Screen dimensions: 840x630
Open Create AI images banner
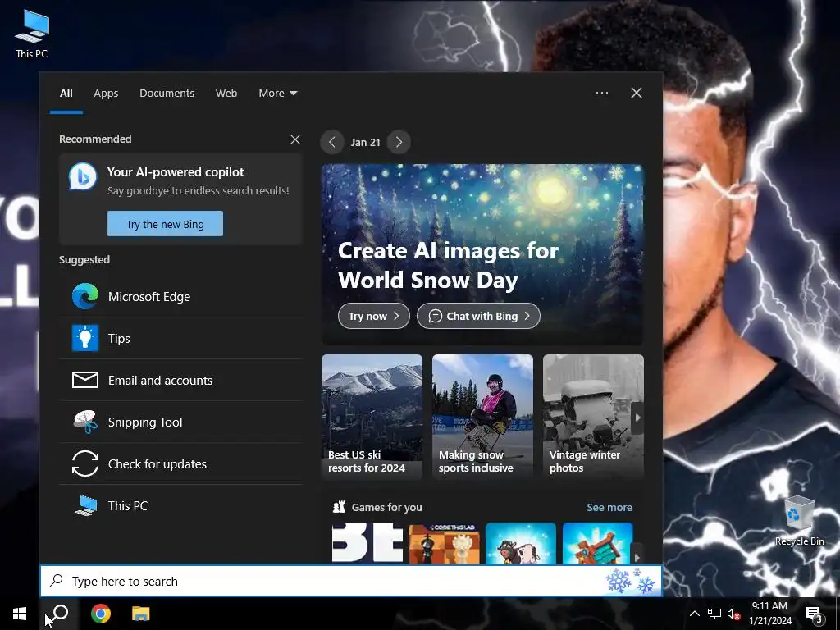click(482, 254)
